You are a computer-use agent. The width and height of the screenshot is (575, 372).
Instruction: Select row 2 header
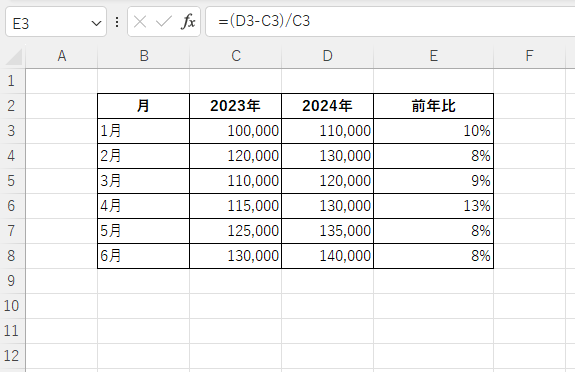[12, 106]
